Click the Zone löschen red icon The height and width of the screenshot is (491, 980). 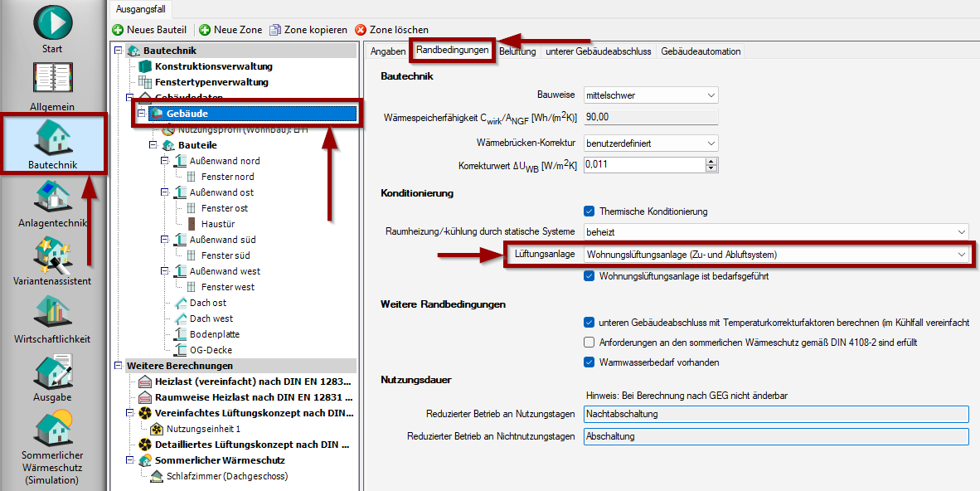pos(361,30)
